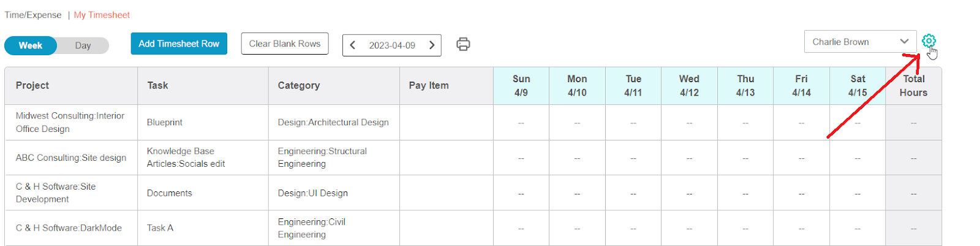The image size is (980, 246).
Task: Select the My Timesheet breadcrumb
Action: 102,15
